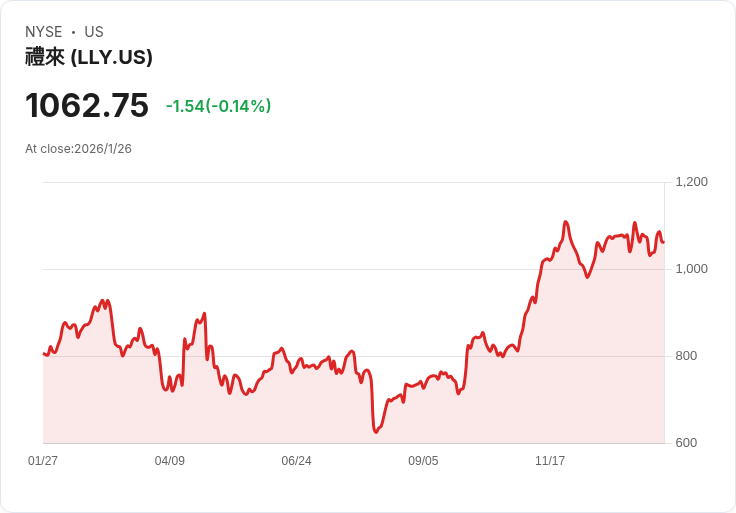Select the 06/24 date on x-axis
The image size is (736, 513).
[x=296, y=461]
